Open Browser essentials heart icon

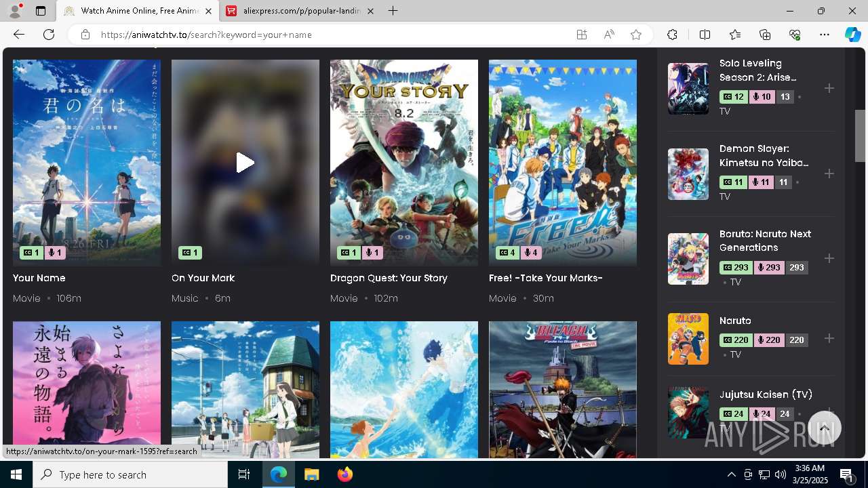[x=795, y=35]
